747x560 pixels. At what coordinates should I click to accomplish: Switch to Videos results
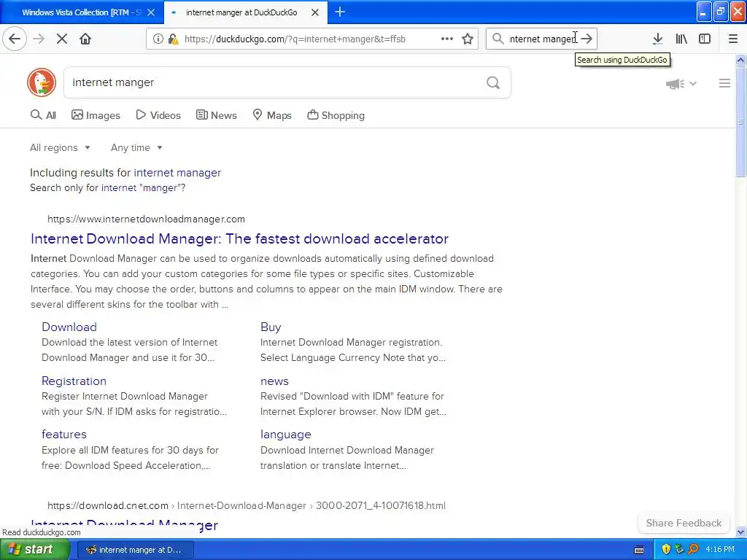158,115
